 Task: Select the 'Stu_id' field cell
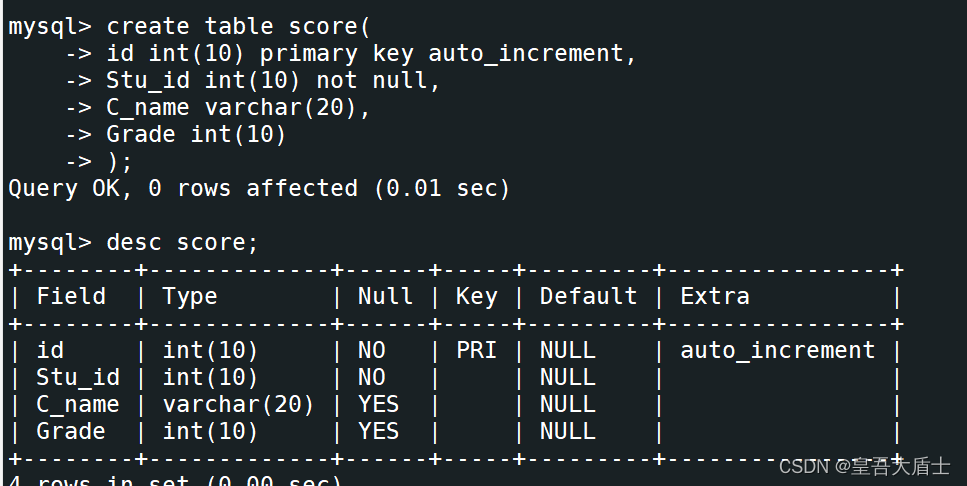coord(78,377)
